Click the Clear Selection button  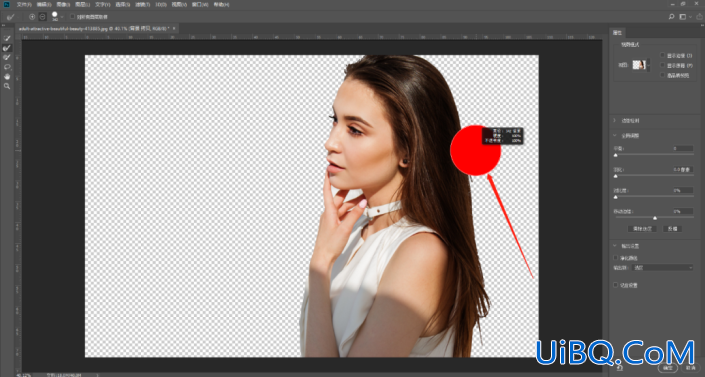click(x=642, y=229)
